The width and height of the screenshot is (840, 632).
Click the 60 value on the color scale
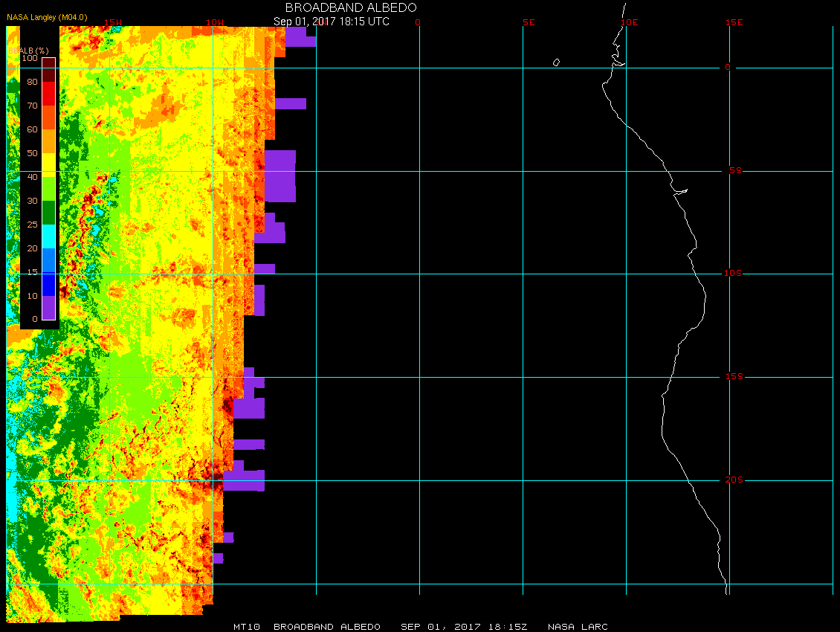[x=32, y=129]
